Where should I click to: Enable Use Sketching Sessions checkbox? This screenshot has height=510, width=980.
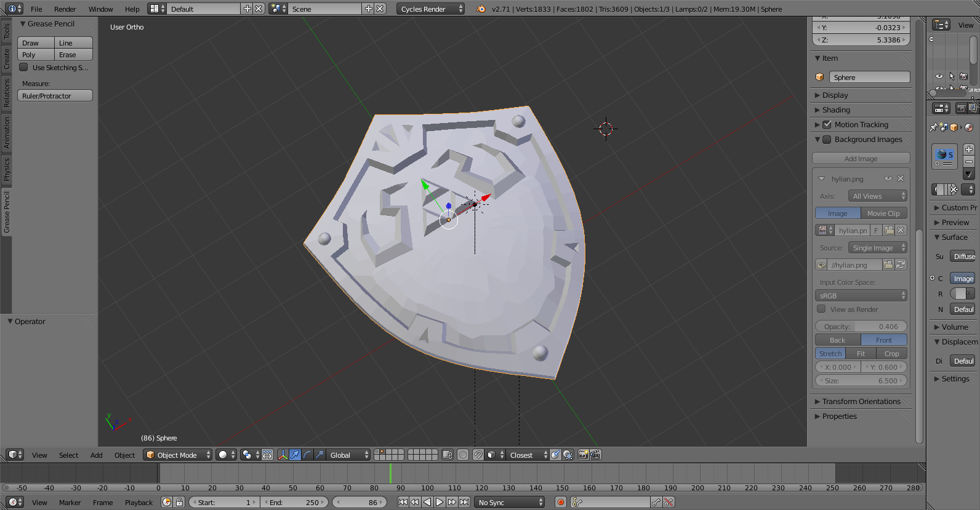[x=24, y=67]
